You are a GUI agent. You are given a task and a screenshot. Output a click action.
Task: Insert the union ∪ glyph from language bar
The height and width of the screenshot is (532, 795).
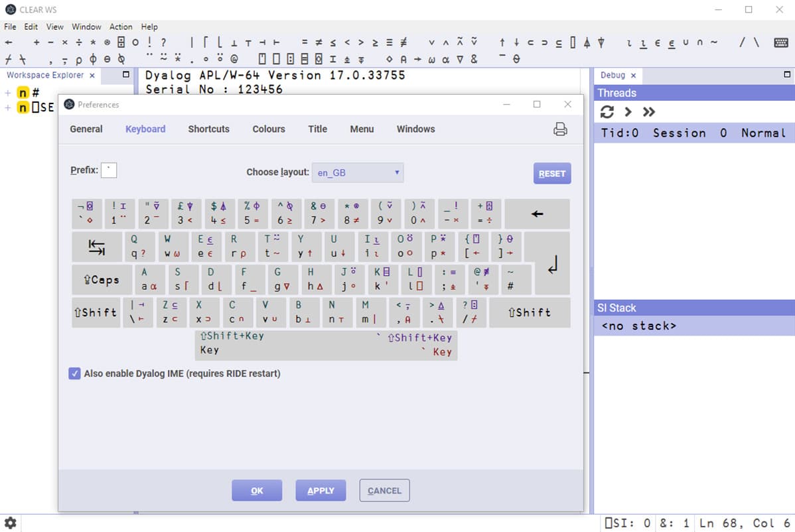(686, 42)
